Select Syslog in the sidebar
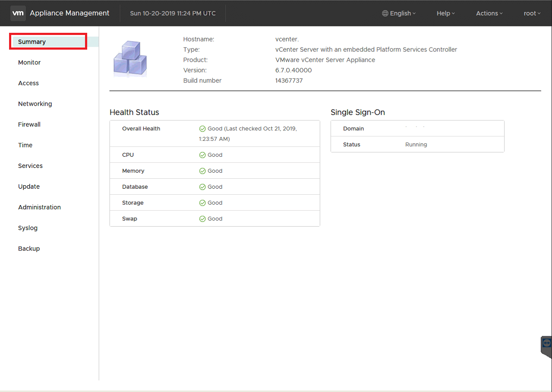Viewport: 552px width, 392px height. [28, 228]
